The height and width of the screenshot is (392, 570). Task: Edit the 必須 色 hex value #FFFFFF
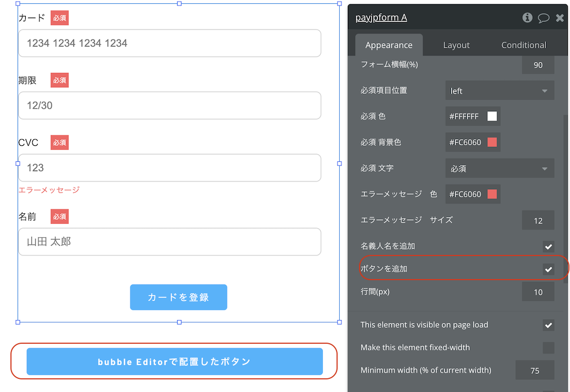(x=464, y=116)
